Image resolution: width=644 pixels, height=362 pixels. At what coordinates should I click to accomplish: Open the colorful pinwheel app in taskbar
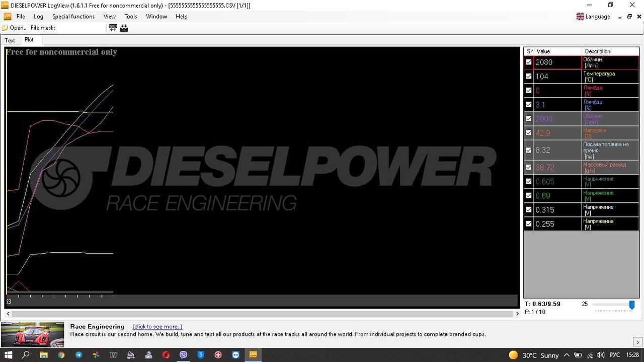click(x=96, y=355)
